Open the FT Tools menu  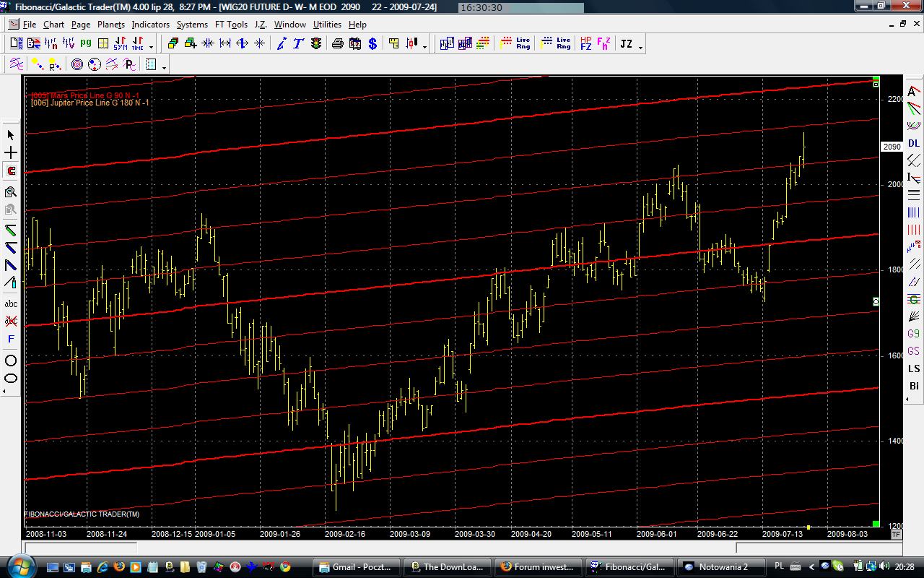(x=231, y=25)
